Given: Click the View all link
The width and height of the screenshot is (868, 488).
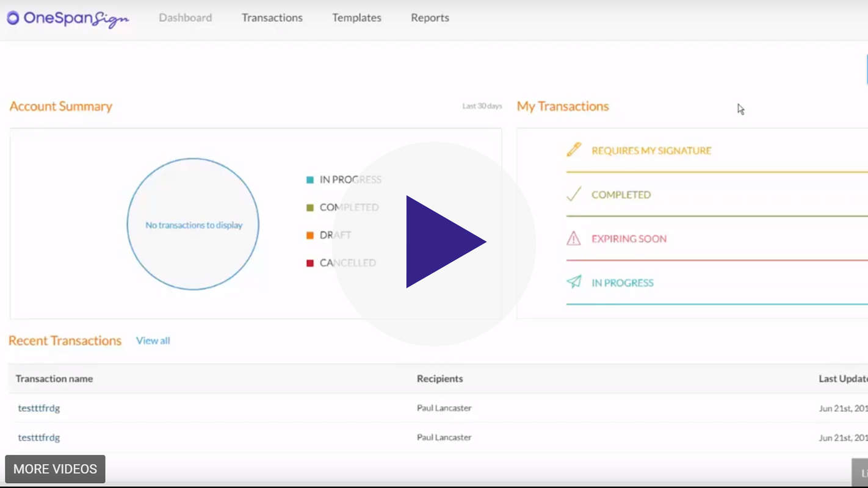Looking at the screenshot, I should tap(153, 340).
